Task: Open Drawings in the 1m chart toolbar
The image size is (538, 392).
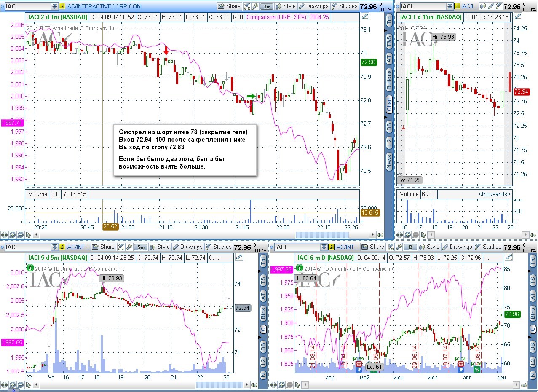Action: 313,6
